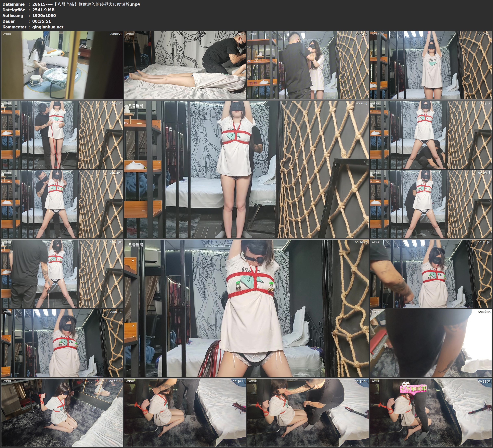Select the last frame at 00:33:57
This screenshot has height=448, width=493.
431,412
